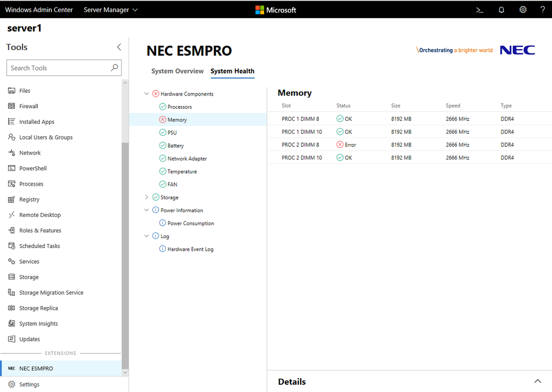The width and height of the screenshot is (552, 392).
Task: Click the Microsoft logo
Action: (x=276, y=10)
